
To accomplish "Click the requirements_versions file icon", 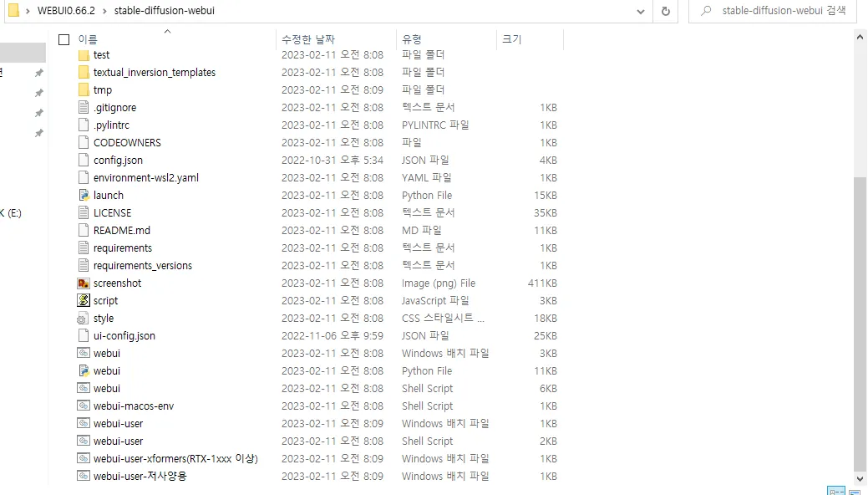I will coord(84,266).
